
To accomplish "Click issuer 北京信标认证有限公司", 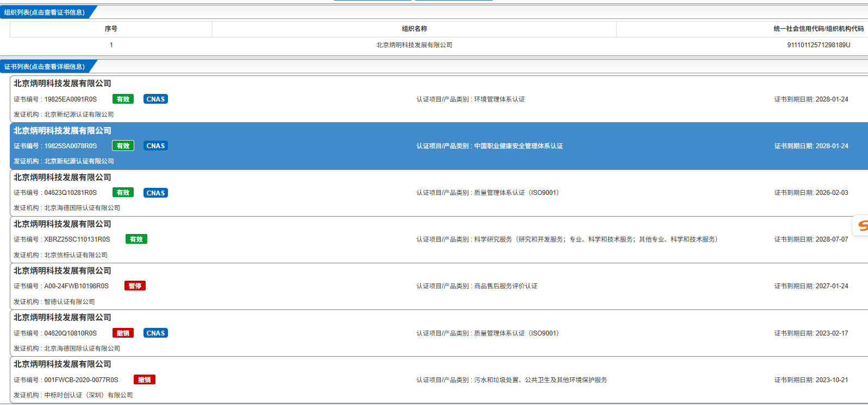I will click(76, 255).
